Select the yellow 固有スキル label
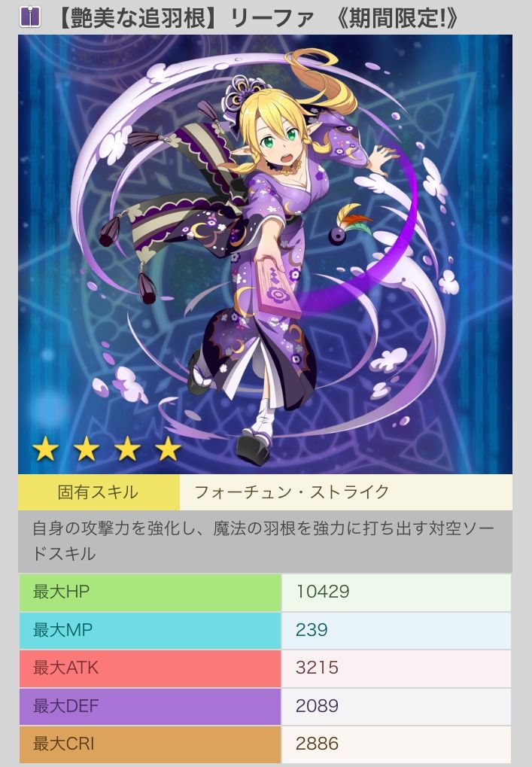The image size is (532, 767). pyautogui.click(x=99, y=492)
